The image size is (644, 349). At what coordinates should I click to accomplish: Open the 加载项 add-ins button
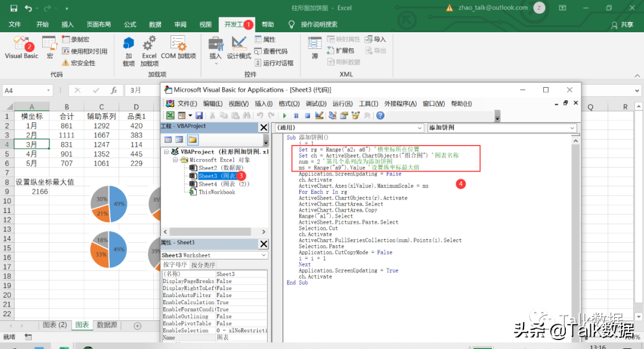click(x=129, y=51)
